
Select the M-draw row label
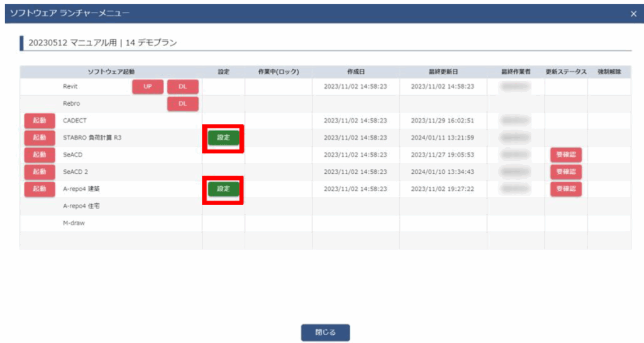pos(74,223)
